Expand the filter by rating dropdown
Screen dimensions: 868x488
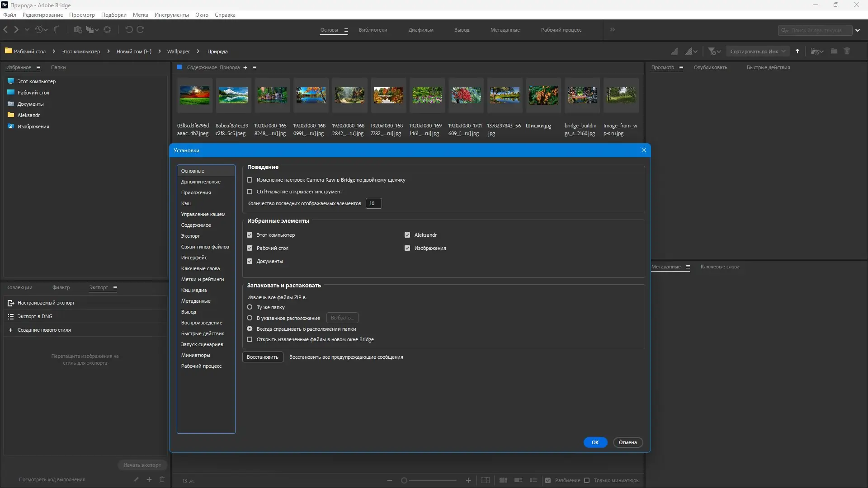(x=714, y=52)
